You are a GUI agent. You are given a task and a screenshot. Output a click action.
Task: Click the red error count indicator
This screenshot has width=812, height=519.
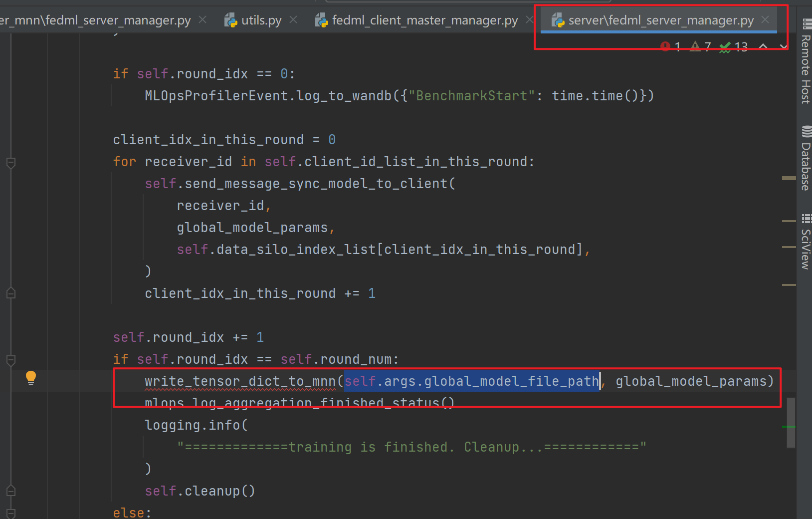(x=671, y=46)
